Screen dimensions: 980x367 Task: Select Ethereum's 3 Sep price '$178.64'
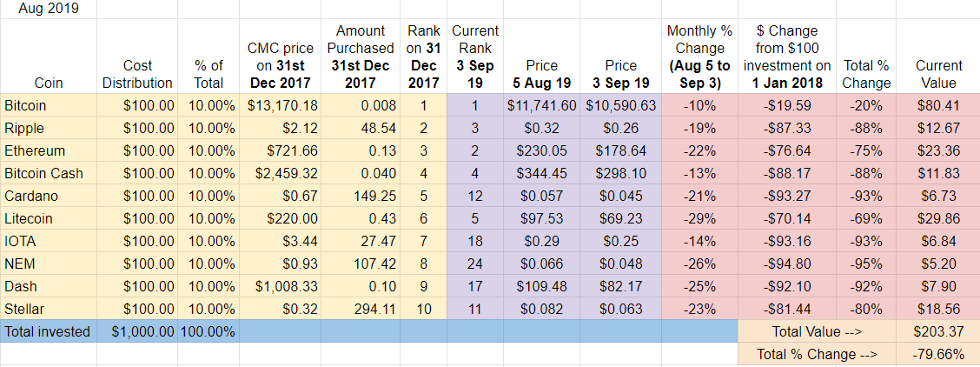[620, 150]
